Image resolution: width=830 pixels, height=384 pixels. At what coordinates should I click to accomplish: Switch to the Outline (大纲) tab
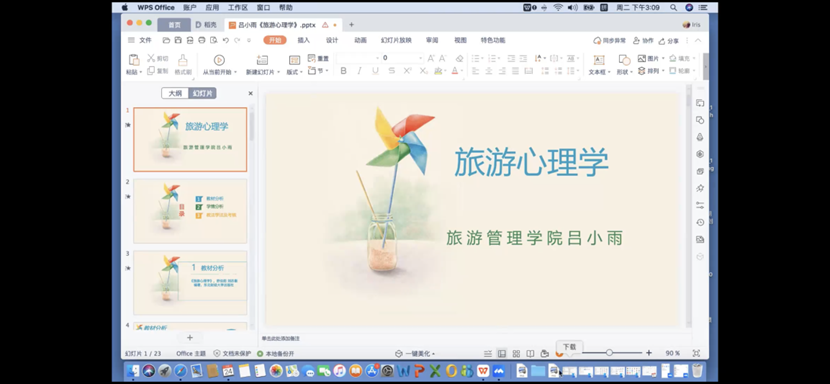tap(175, 93)
